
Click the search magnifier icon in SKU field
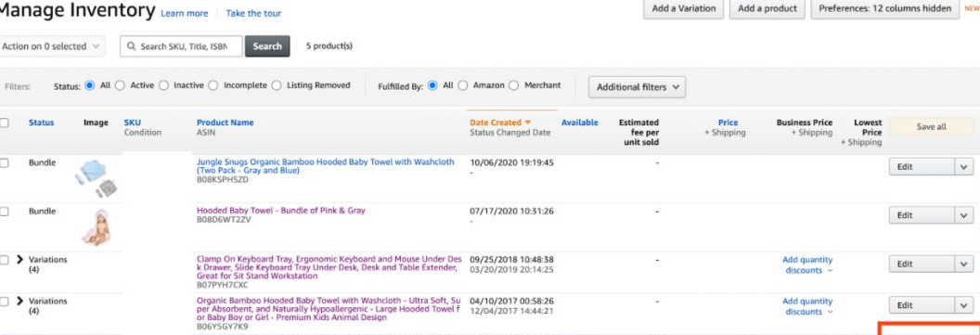(131, 46)
